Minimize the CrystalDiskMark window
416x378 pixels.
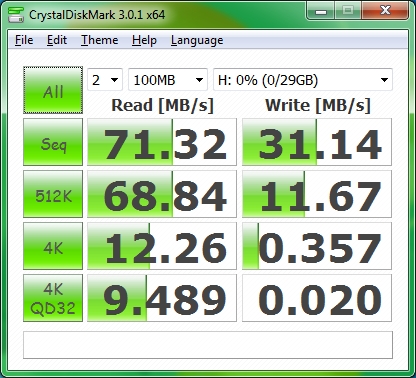tap(320, 11)
